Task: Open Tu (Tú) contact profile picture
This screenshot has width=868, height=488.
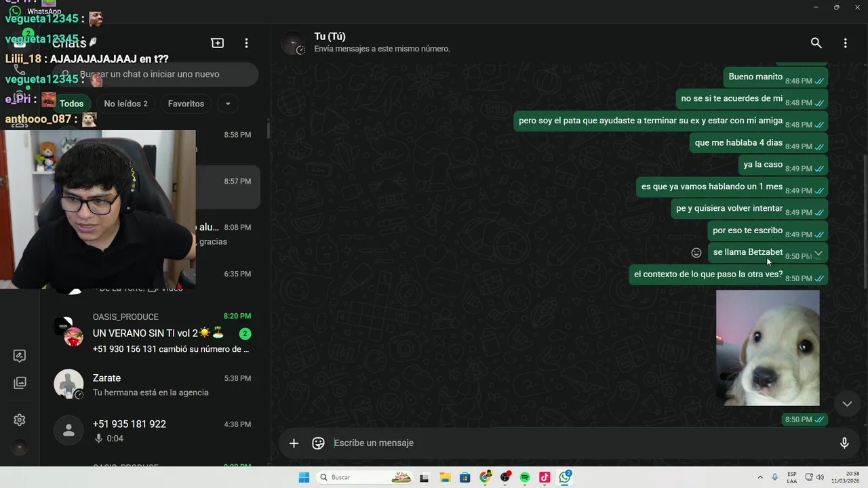Action: click(293, 43)
